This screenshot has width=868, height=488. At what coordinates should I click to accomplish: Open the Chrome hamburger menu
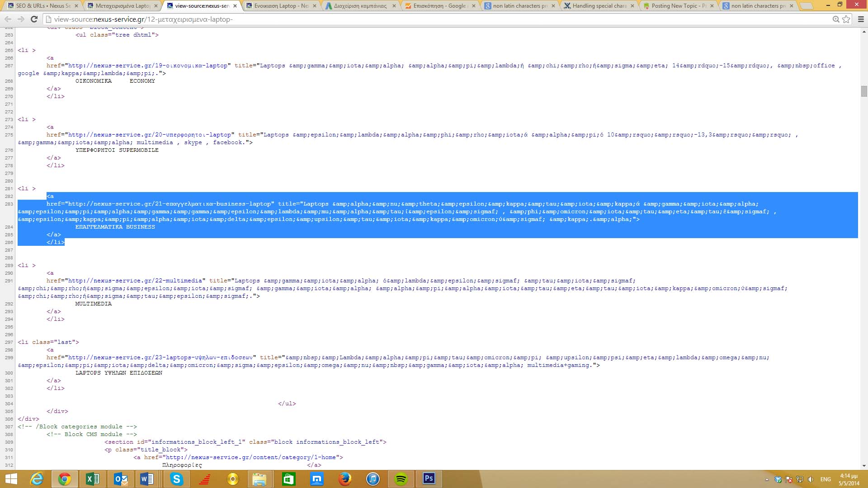coord(861,19)
